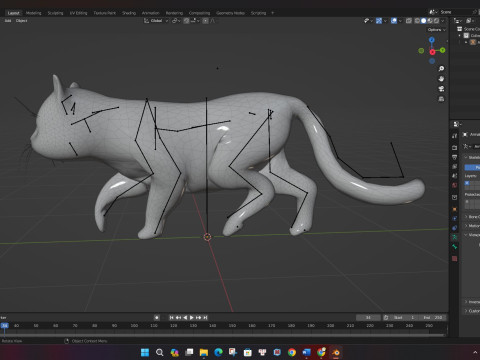This screenshot has height=360, width=480.
Task: Open the Bone properties tab
Action: [455, 247]
